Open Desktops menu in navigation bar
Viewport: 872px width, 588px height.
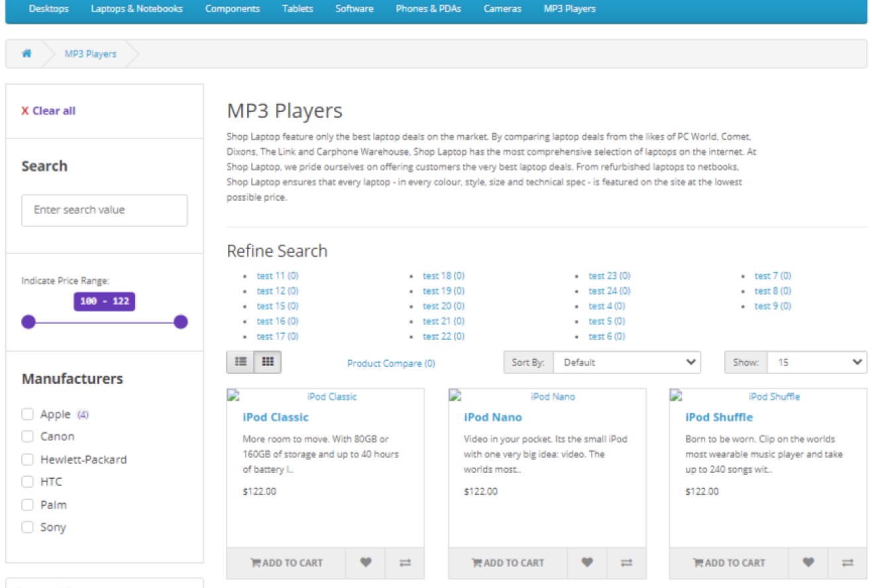click(48, 9)
